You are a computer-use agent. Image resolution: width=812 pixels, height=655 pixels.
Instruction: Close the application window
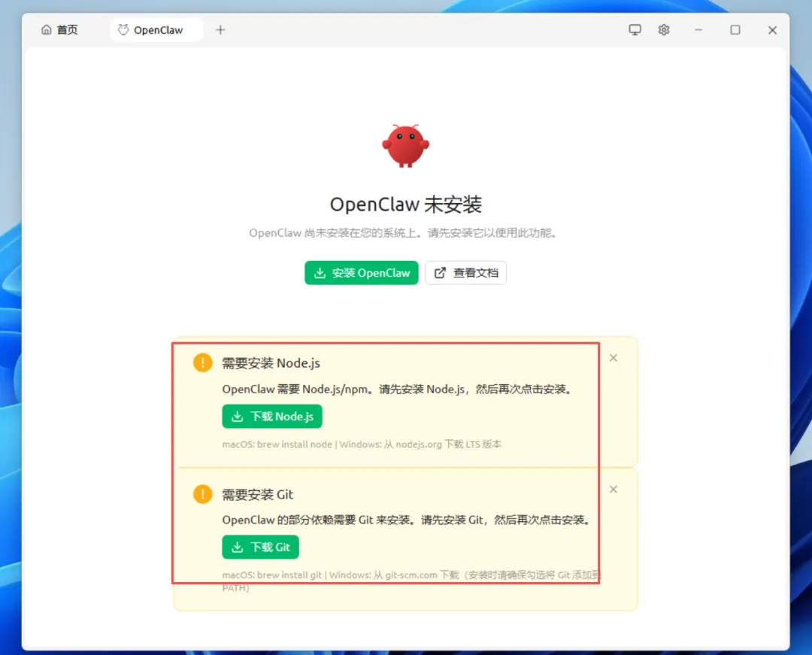(x=772, y=30)
